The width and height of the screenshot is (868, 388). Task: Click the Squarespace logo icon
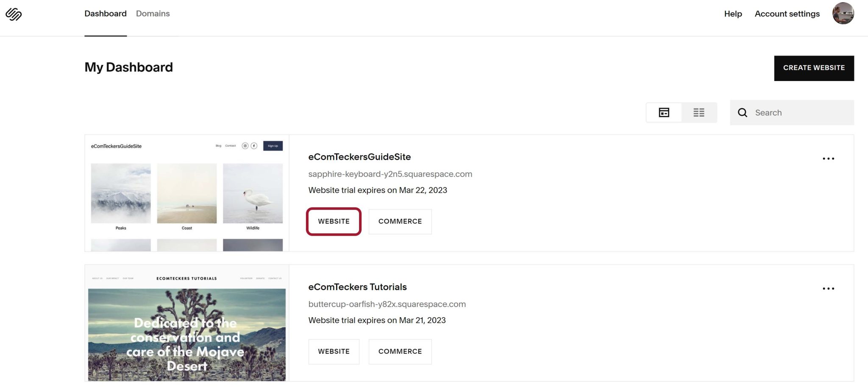point(14,14)
